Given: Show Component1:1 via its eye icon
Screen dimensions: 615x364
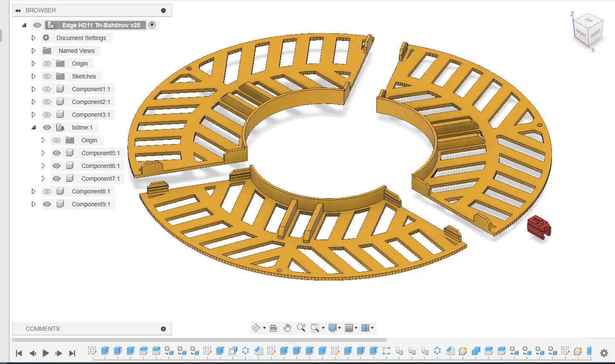Looking at the screenshot, I should pos(47,89).
